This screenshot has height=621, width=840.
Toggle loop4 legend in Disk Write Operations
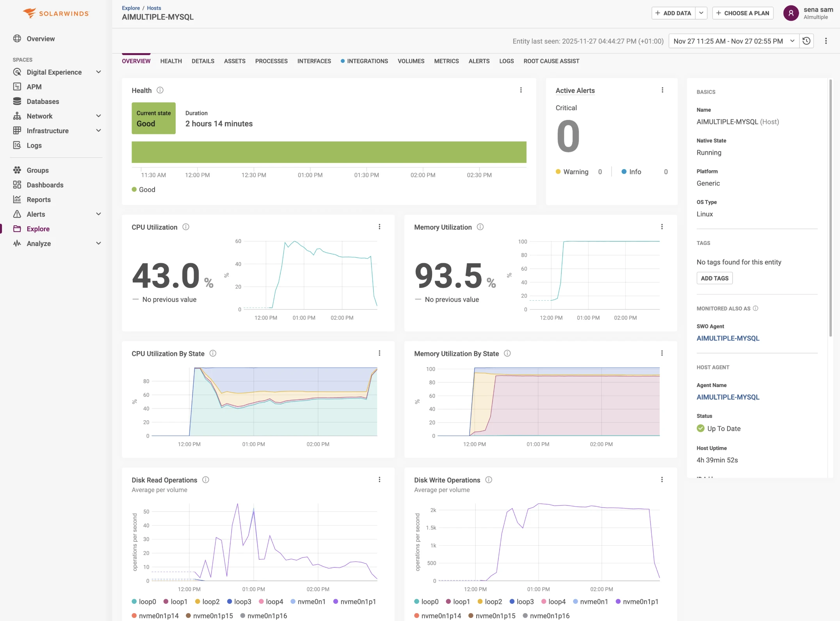pyautogui.click(x=553, y=601)
